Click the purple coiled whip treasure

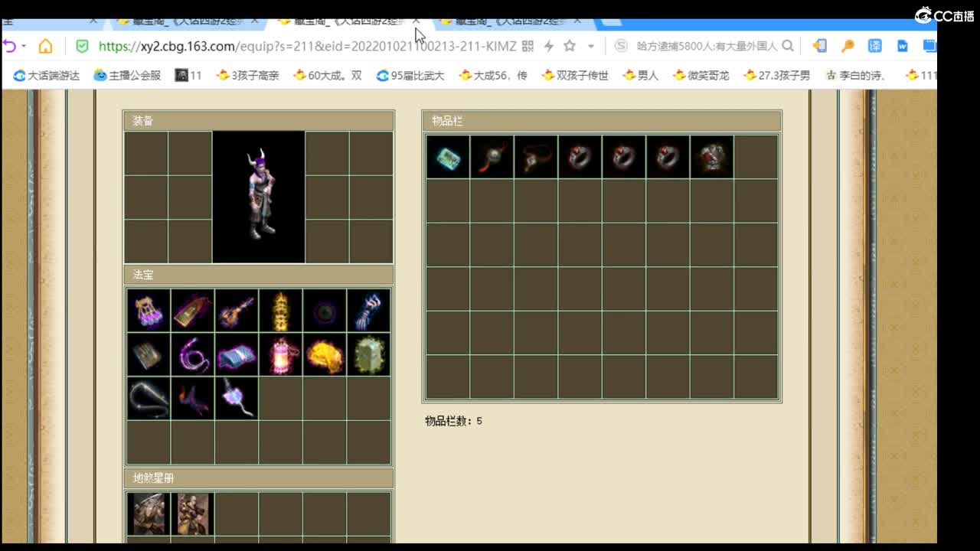pos(192,354)
